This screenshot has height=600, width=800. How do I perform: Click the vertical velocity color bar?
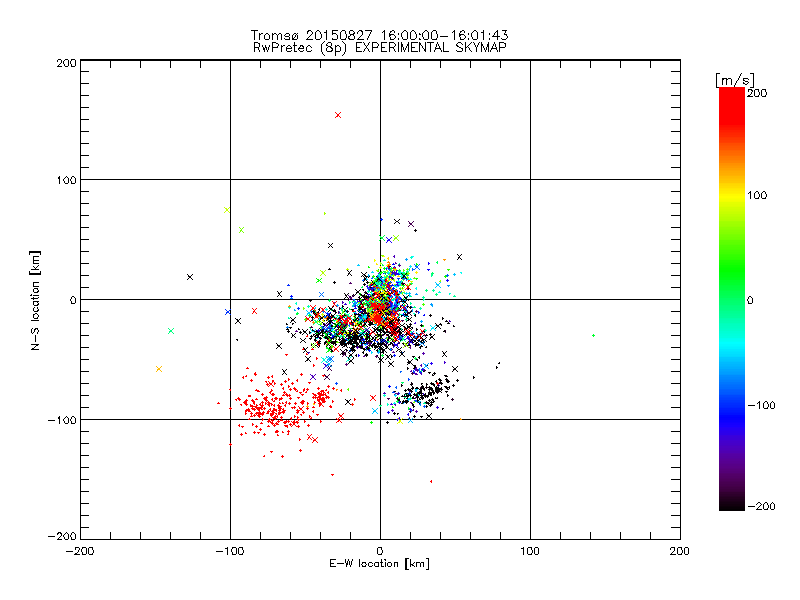coord(732,299)
